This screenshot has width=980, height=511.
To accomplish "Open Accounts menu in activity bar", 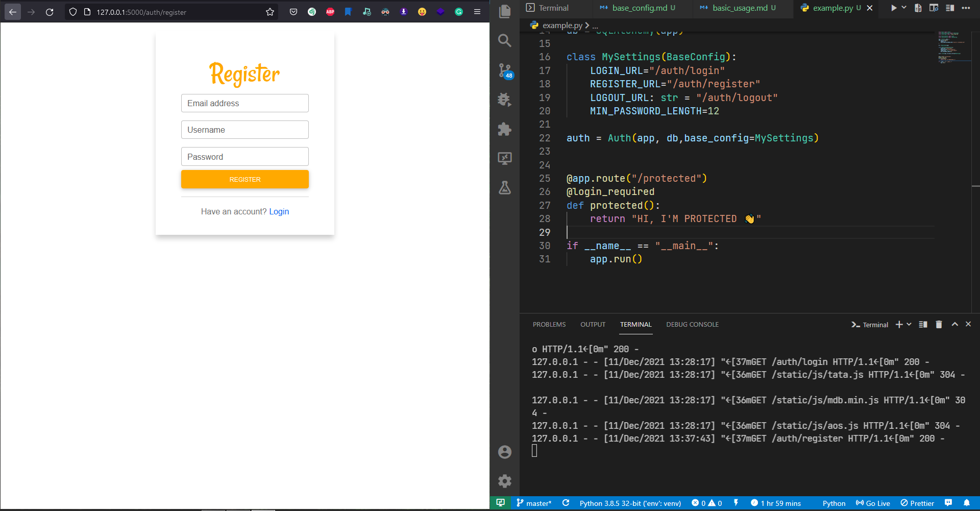I will click(505, 452).
